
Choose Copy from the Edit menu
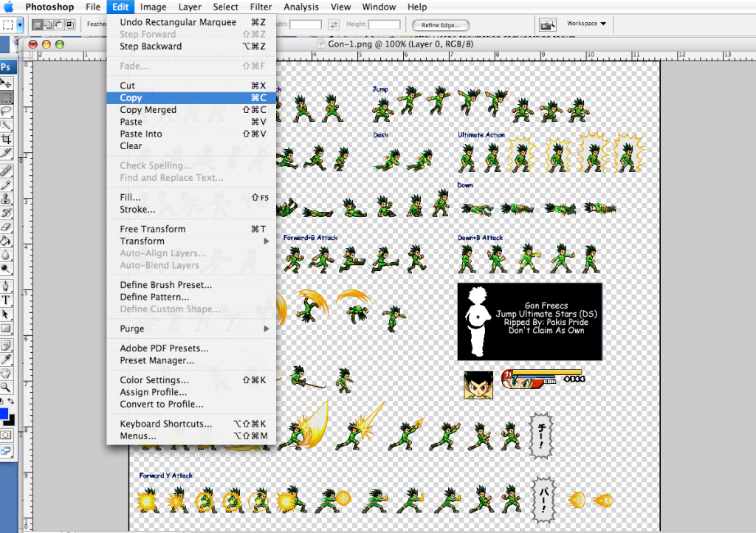point(191,98)
